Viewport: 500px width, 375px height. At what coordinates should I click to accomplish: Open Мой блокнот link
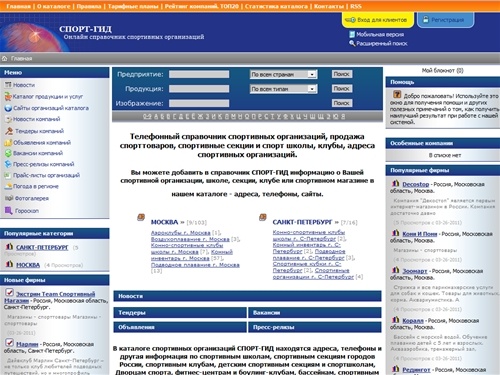[442, 71]
